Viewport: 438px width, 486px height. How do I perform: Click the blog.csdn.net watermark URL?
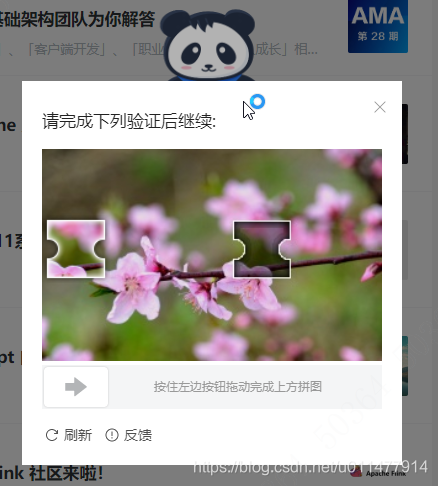pos(310,467)
